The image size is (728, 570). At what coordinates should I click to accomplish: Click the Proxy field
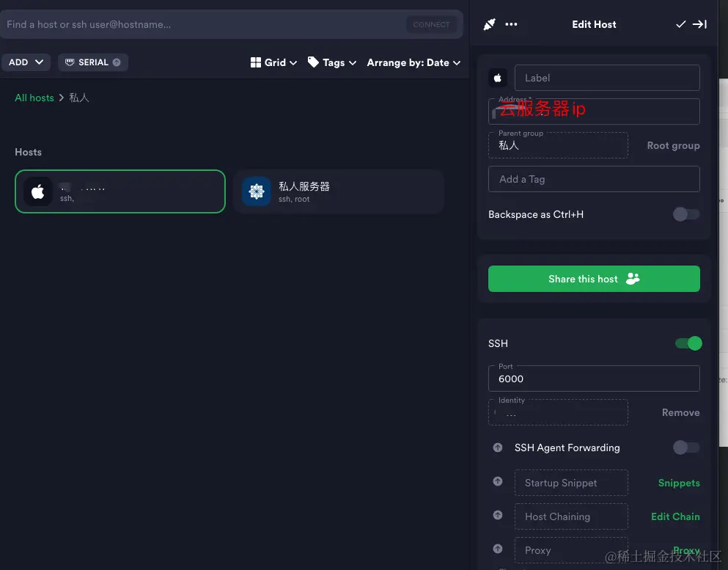(x=571, y=550)
